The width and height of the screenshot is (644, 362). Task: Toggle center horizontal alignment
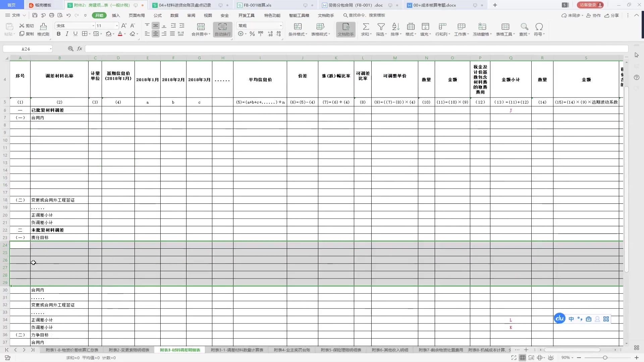tap(156, 34)
